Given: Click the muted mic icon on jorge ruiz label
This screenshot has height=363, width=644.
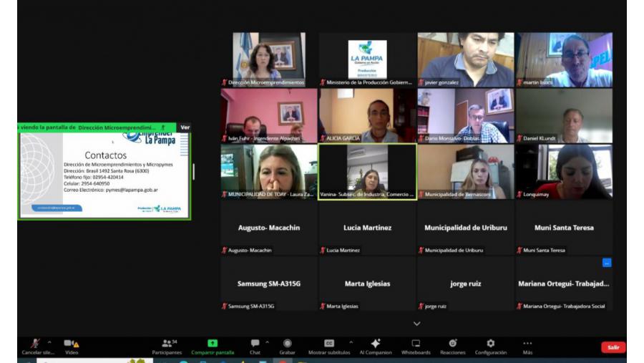Looking at the screenshot, I should point(421,306).
